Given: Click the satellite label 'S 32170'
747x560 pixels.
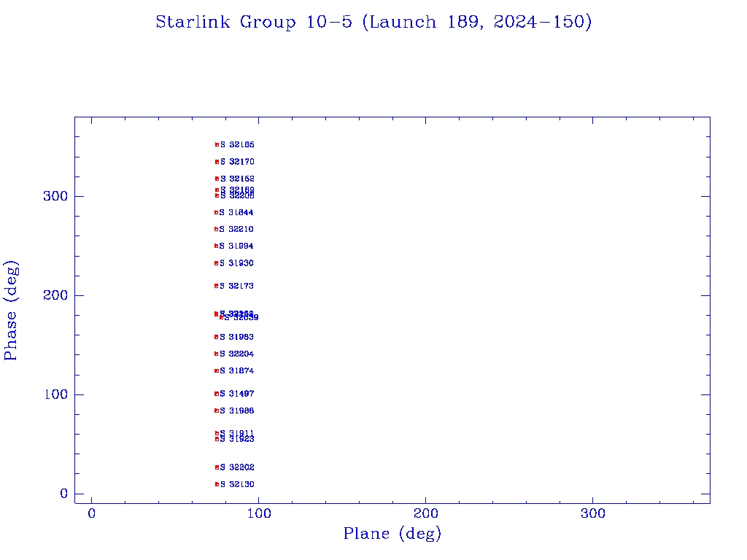Looking at the screenshot, I should (x=237, y=162).
